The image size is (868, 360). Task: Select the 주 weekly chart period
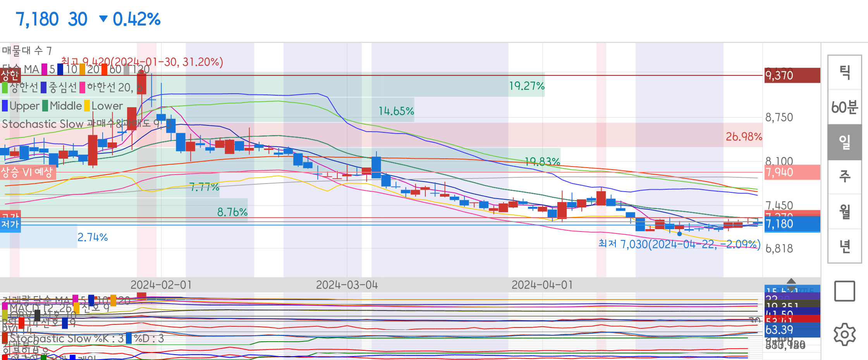tap(844, 177)
